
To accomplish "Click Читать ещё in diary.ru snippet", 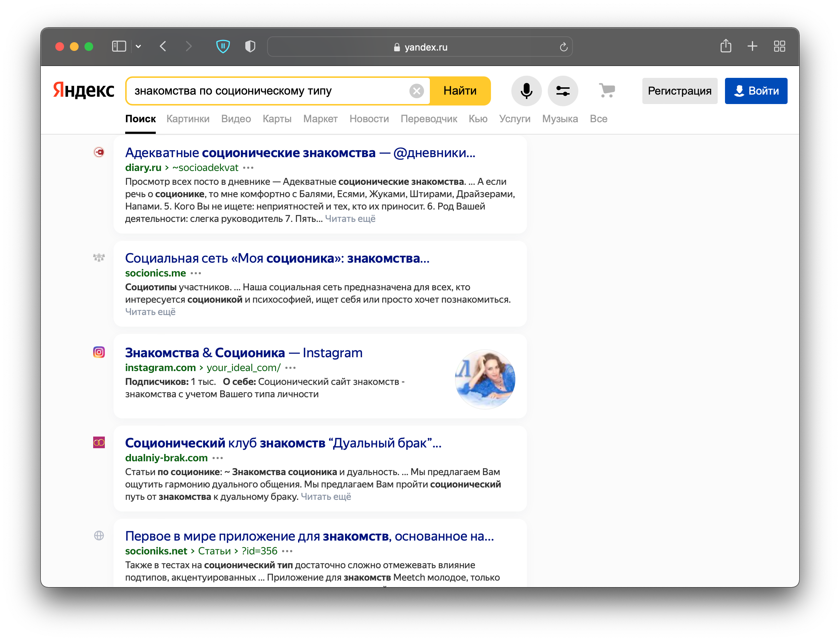I will [x=350, y=219].
